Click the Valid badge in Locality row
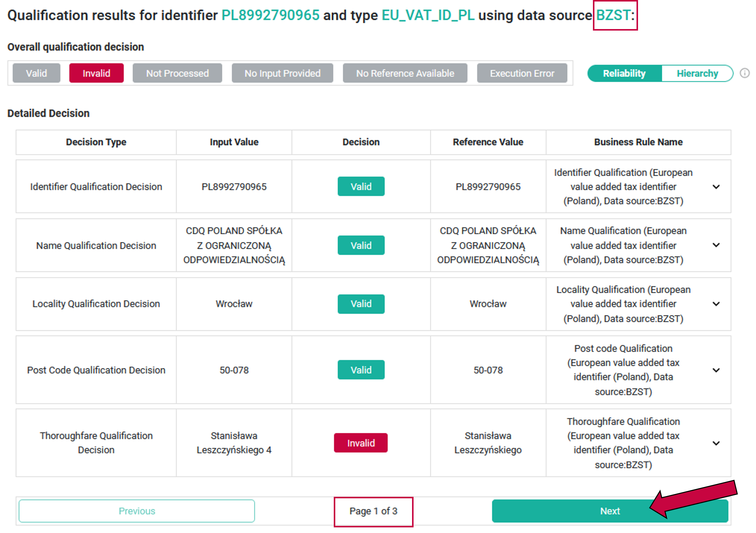 pos(361,304)
